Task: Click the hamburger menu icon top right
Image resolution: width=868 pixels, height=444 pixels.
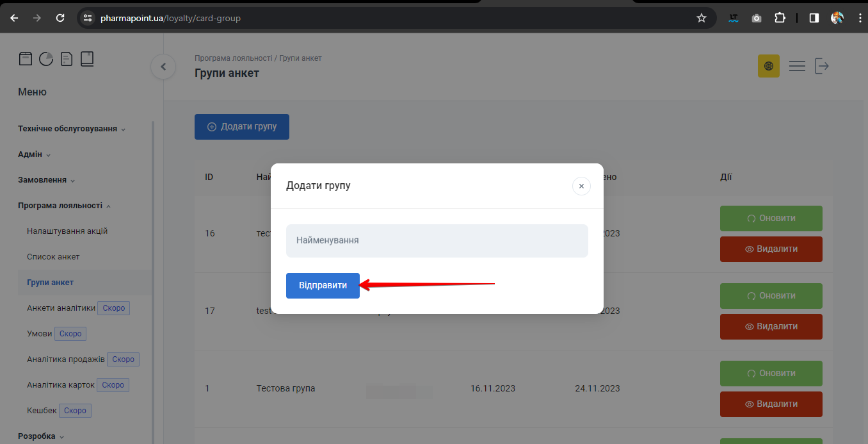Action: (796, 66)
